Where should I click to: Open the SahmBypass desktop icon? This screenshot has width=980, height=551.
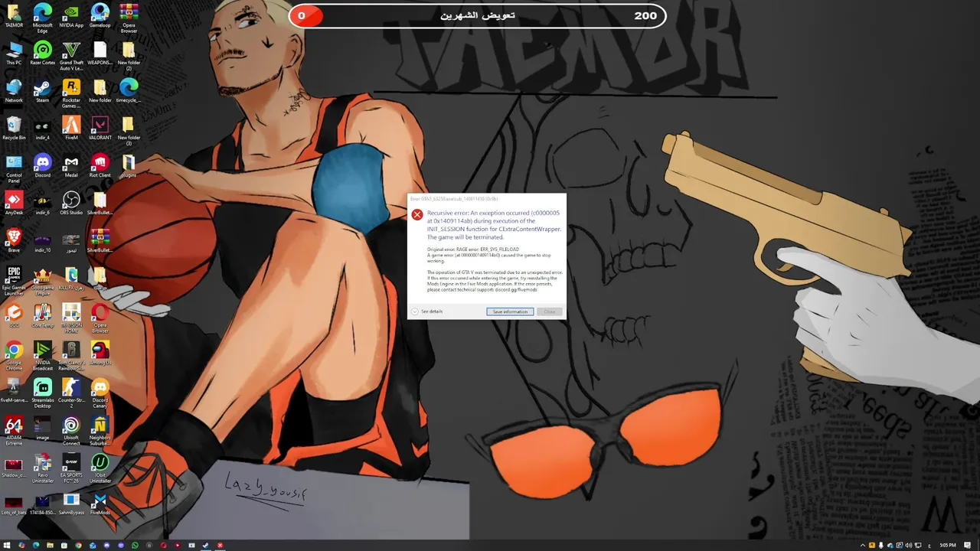click(71, 503)
